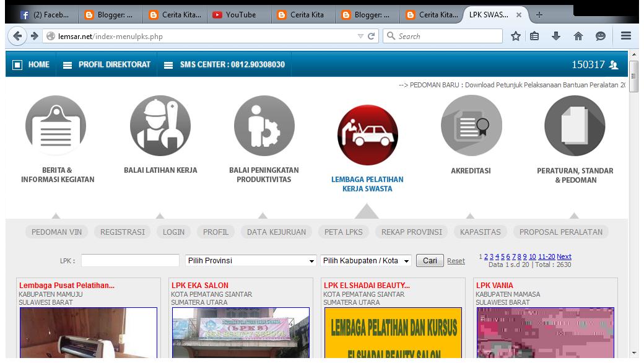Viewport: 644px width, 363px height.
Task: Open the Akreditasi certificate icon
Action: pyautogui.click(x=471, y=125)
